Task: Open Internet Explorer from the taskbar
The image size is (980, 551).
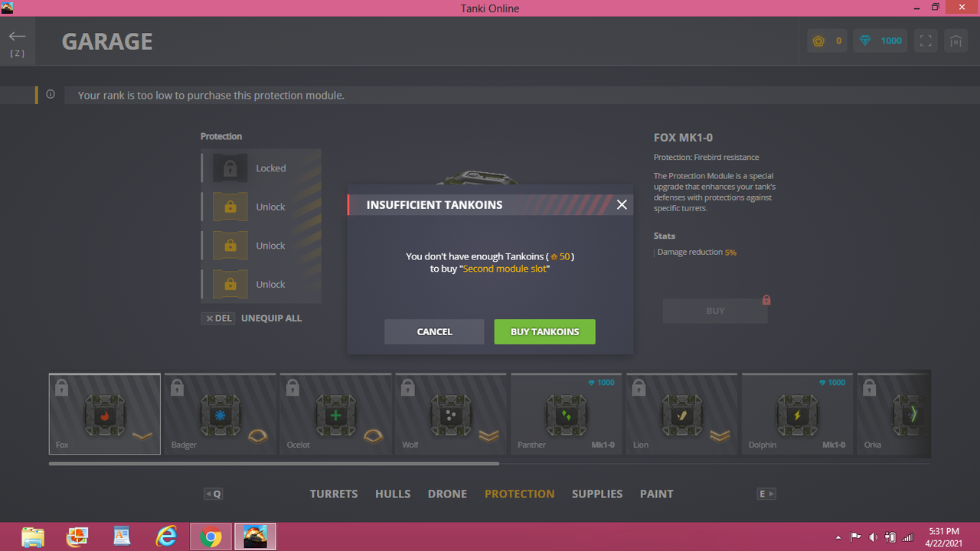Action: tap(166, 537)
